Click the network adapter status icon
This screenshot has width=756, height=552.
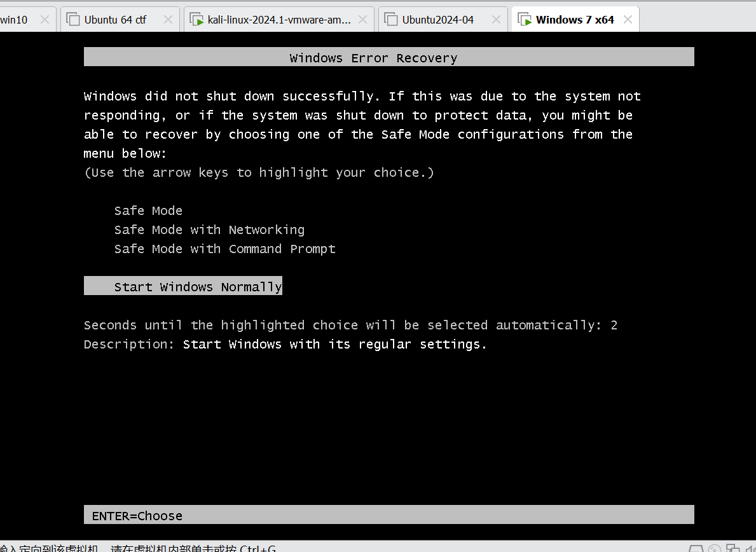point(733,549)
